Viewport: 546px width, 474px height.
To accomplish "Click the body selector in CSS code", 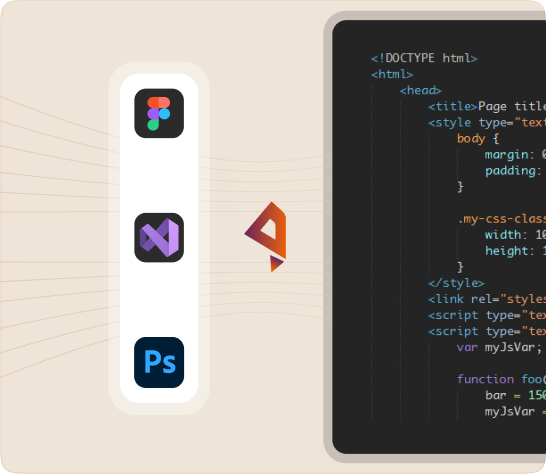I will (x=471, y=138).
